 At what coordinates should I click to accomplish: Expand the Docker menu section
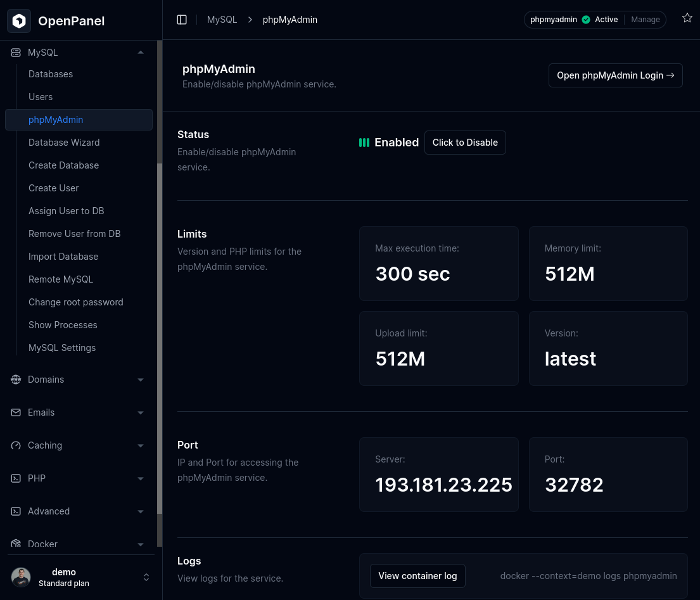(141, 544)
